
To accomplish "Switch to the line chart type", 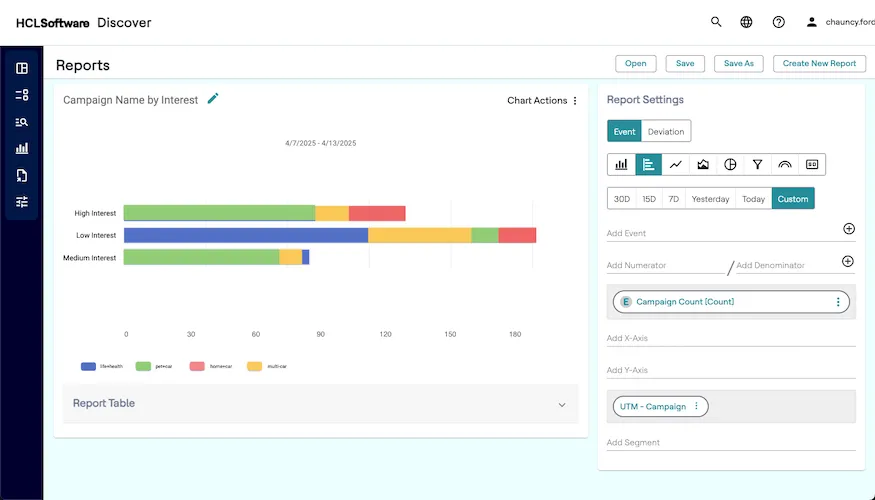I will click(676, 165).
